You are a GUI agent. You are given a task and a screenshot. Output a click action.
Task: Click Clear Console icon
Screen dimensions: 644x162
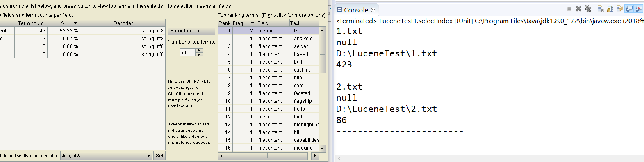[x=601, y=9]
